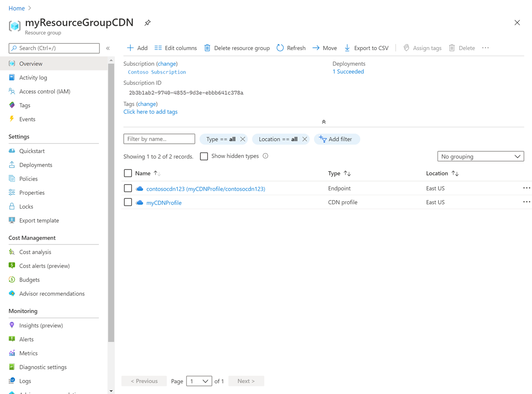Image resolution: width=532 pixels, height=394 pixels.
Task: Click the info icon beside Show hidden types
Action: (266, 156)
